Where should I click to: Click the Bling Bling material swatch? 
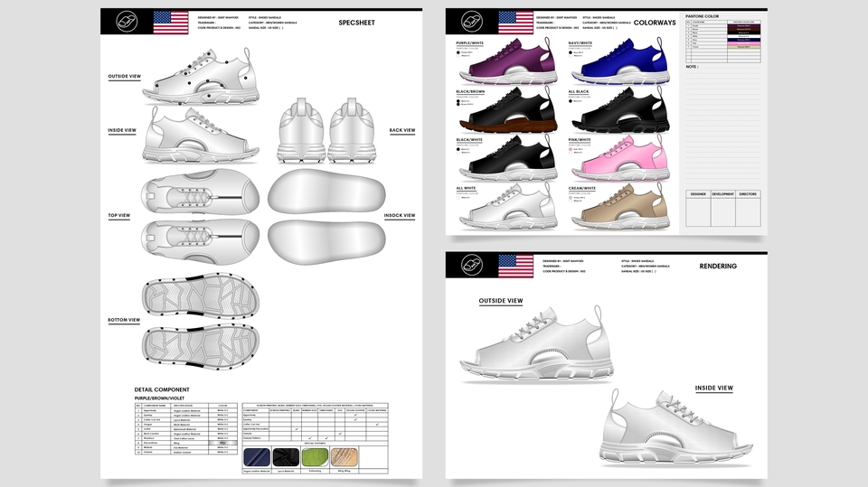343,457
